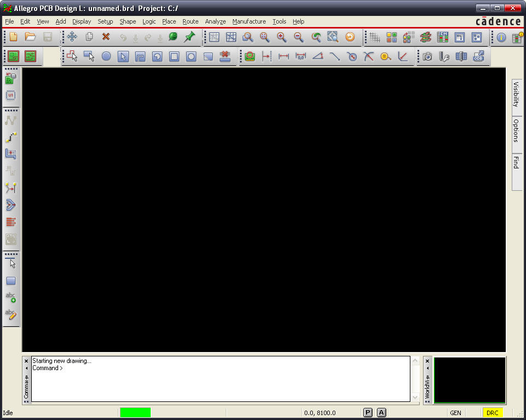Click the linear dimension icon

point(283,56)
